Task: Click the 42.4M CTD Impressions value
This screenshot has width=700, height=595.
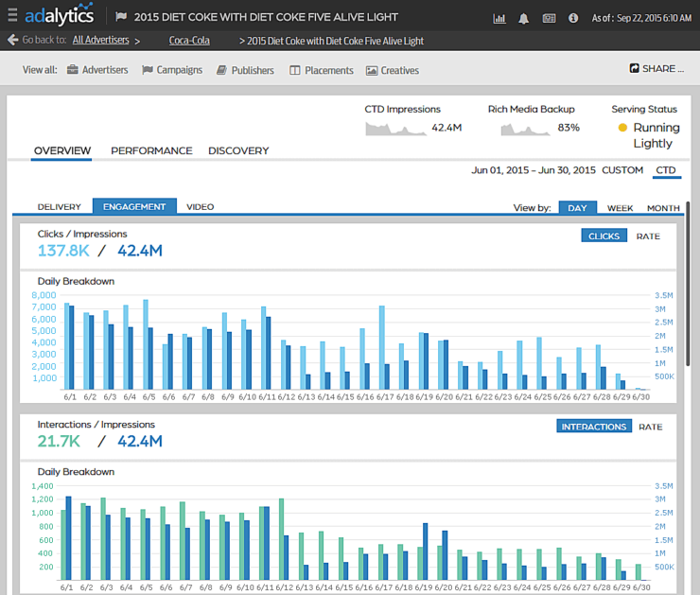Action: tap(446, 128)
